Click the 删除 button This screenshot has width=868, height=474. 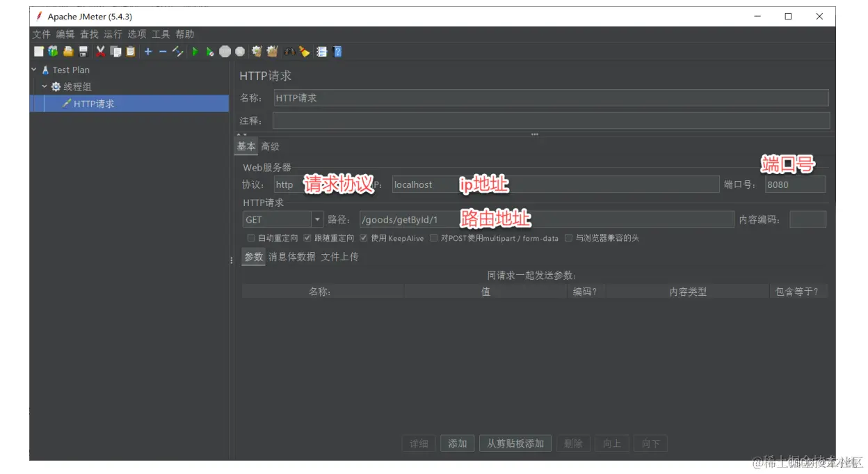pyautogui.click(x=573, y=443)
